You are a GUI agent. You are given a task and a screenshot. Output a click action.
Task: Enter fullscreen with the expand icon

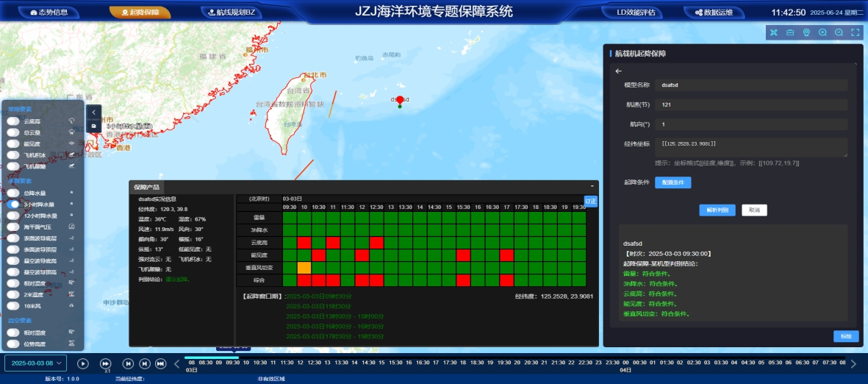(x=856, y=32)
